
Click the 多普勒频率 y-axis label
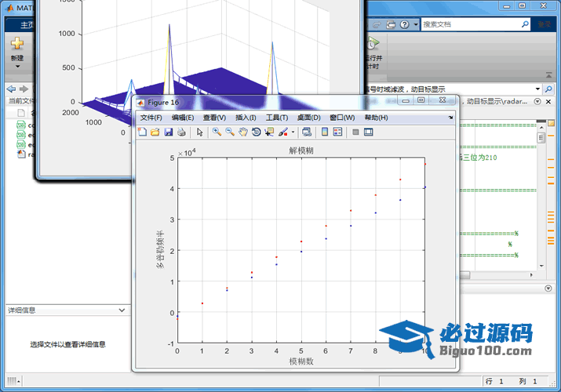click(x=159, y=249)
